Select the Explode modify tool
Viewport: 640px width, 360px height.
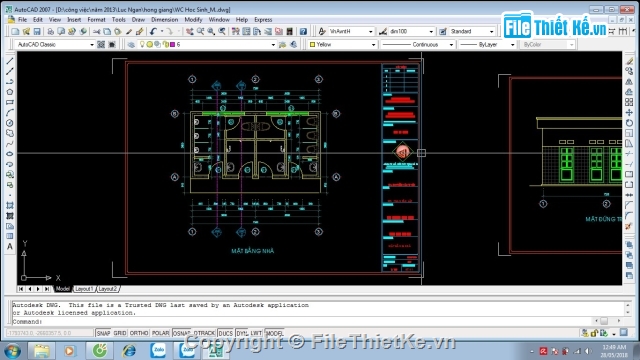629,226
